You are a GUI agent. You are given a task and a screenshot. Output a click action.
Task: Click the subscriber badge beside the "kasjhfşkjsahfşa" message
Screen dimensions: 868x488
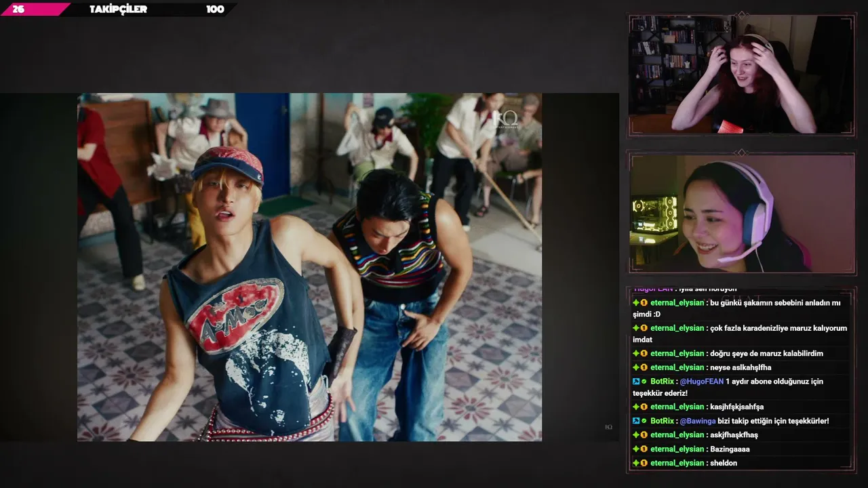click(x=644, y=407)
